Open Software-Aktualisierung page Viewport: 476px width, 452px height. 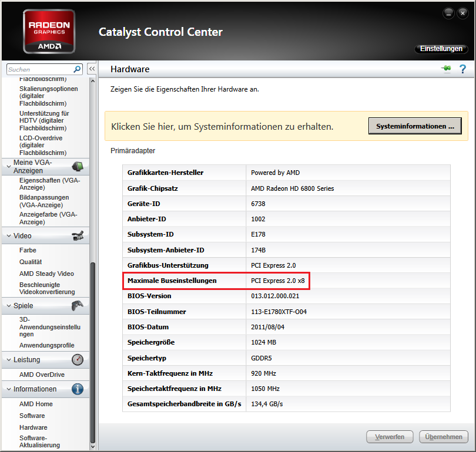point(39,441)
